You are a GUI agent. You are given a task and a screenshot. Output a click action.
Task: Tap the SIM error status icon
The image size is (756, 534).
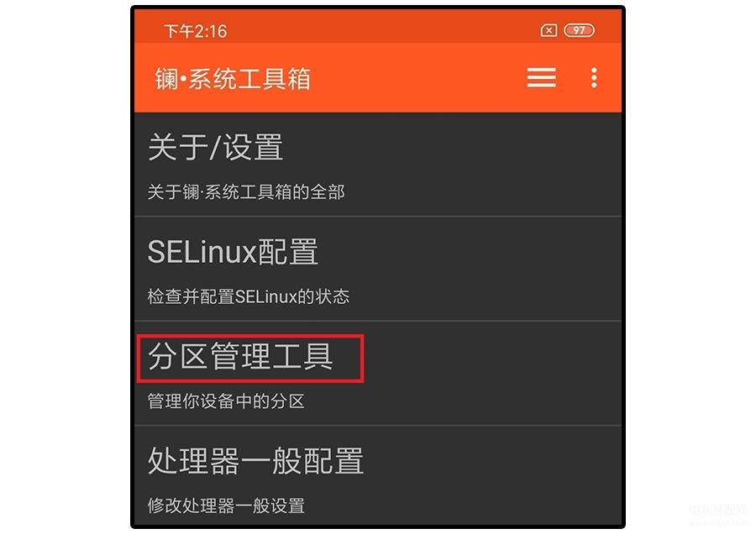[549, 30]
